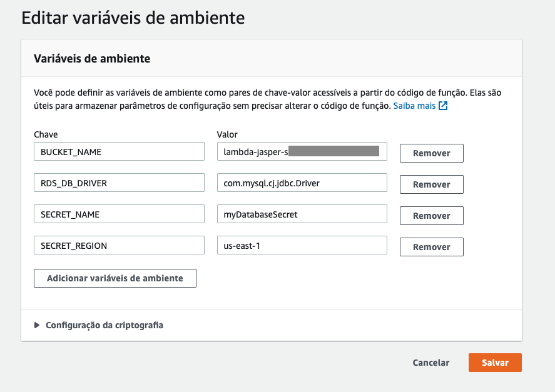This screenshot has width=555, height=392.
Task: Click the RDS_DB_DRIVER key input
Action: click(x=119, y=183)
